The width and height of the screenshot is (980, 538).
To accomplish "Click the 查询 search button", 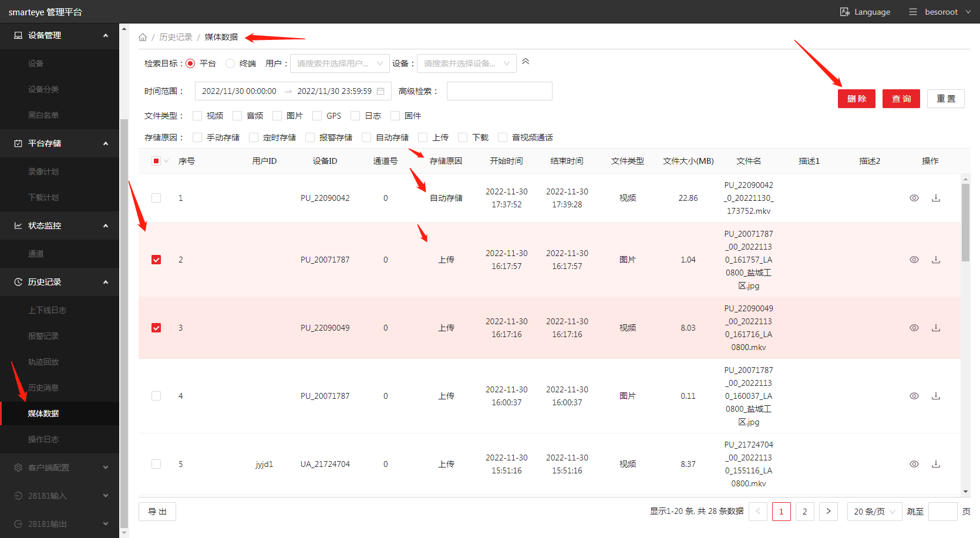I will (901, 99).
